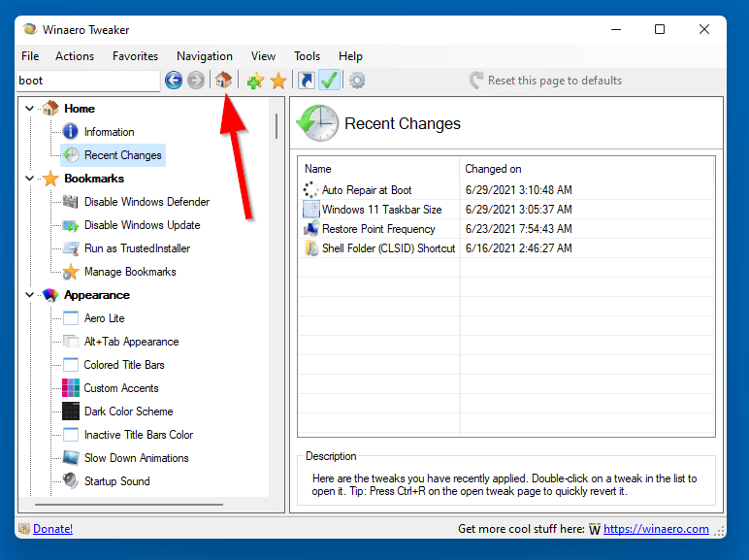Screen dimensions: 749x560
Task: Click the orange Bookmarks star toolbar icon
Action: [278, 81]
